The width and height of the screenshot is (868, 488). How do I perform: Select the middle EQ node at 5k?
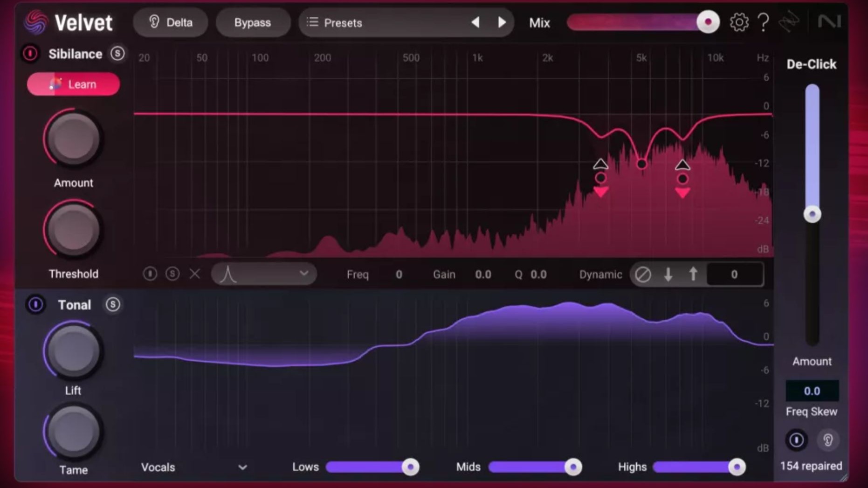[641, 164]
